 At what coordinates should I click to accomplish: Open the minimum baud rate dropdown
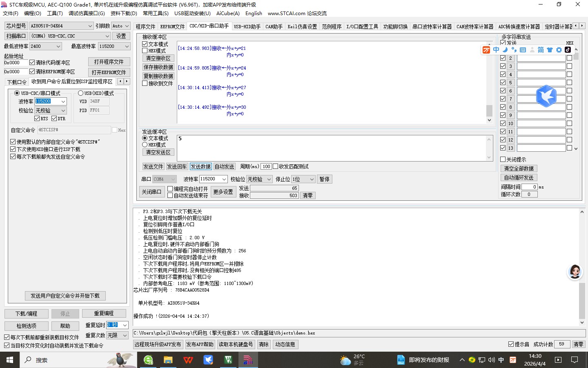[x=58, y=47]
